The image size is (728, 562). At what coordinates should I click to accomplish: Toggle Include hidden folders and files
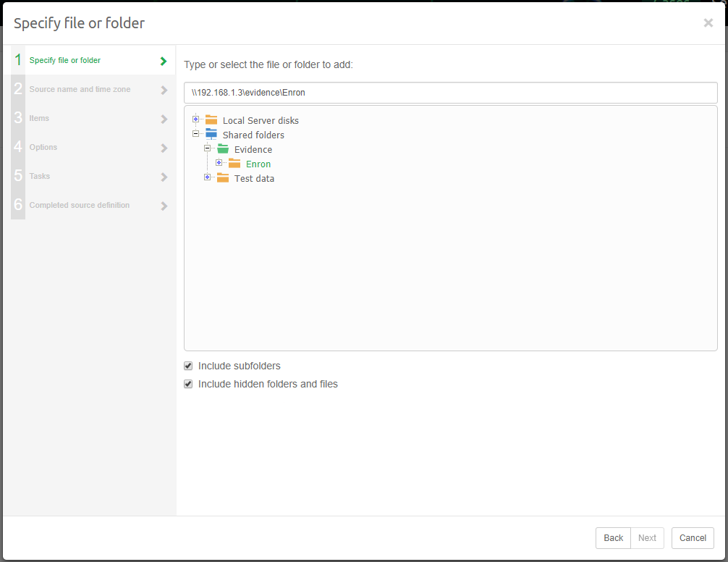point(188,384)
